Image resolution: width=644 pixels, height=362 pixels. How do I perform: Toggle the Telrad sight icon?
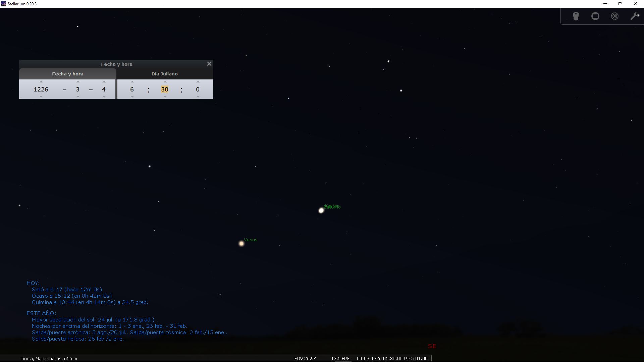tap(614, 16)
